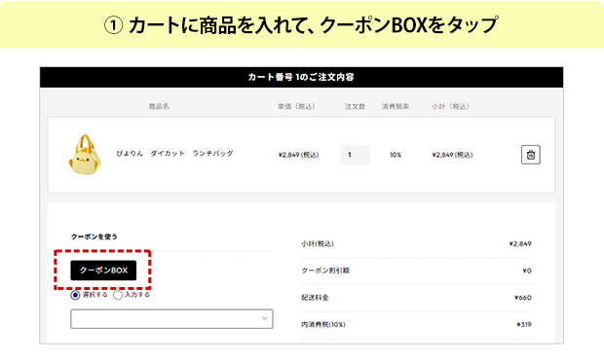Delete the ぴよりん lunch bag from the cart

pyautogui.click(x=530, y=155)
